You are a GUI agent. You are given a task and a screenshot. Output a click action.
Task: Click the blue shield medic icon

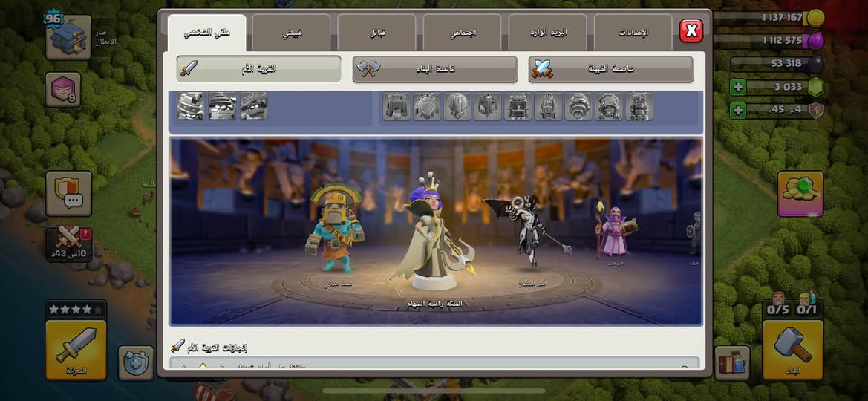click(136, 363)
